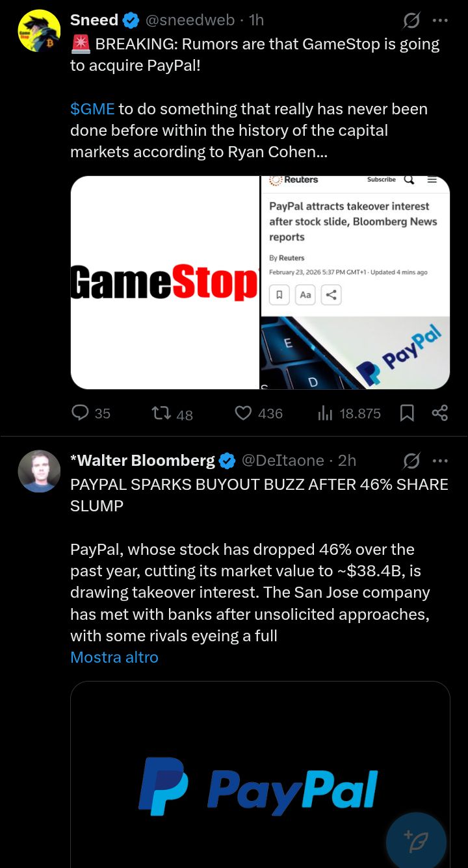Open reply on Sneed's GameStop tweet
468x868 pixels.
[90, 413]
